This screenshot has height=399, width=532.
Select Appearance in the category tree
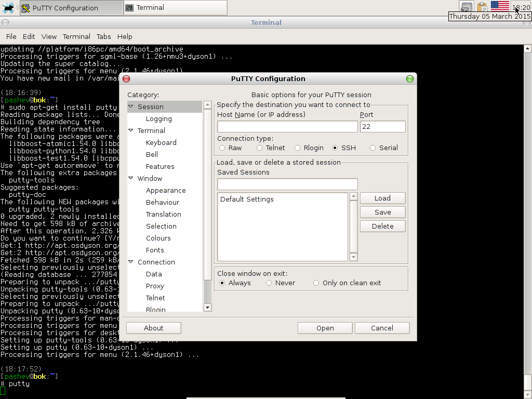[x=166, y=190]
